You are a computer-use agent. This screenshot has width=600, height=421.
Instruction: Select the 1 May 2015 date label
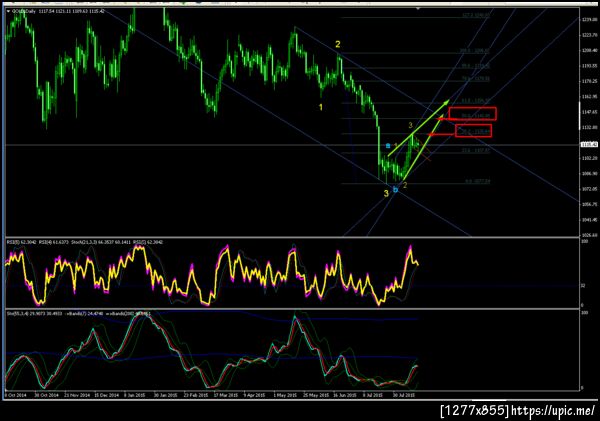click(285, 395)
